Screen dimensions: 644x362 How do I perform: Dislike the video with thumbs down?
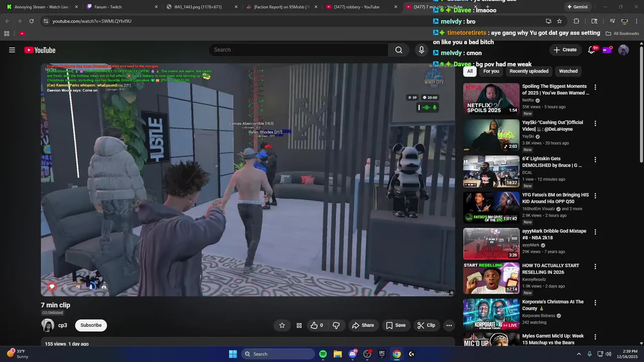click(x=336, y=325)
